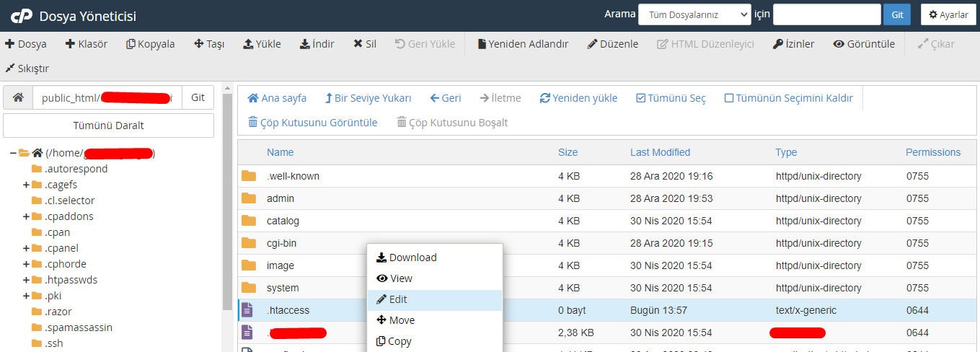Create a new folder with Klasör
The image size is (980, 352).
coord(86,44)
